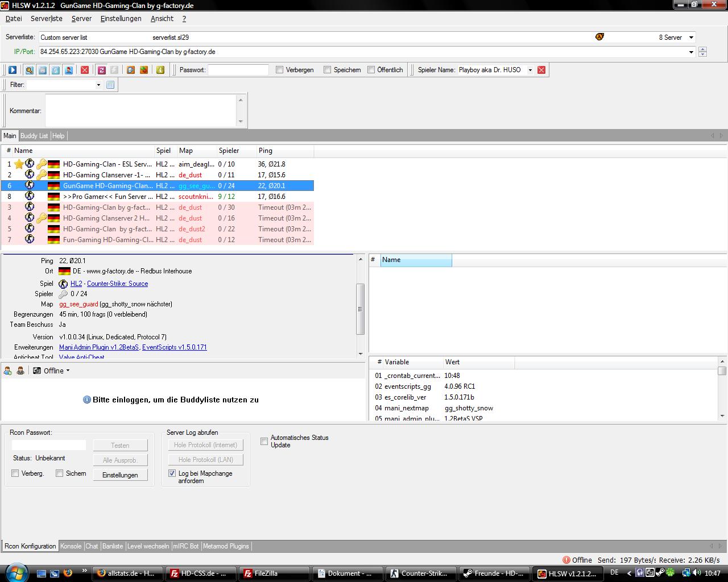Click the add buddy icon above buddy list
Viewport: 728px width, 582px height.
pyautogui.click(x=8, y=371)
